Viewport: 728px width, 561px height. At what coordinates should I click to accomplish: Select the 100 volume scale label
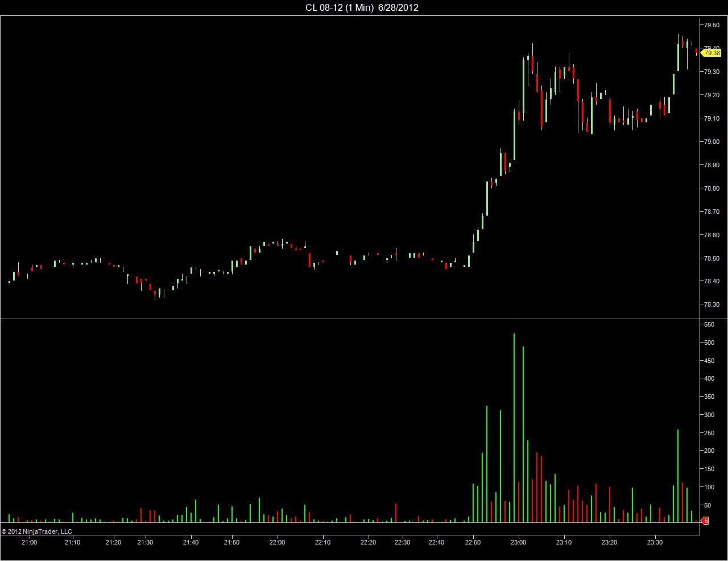709,487
